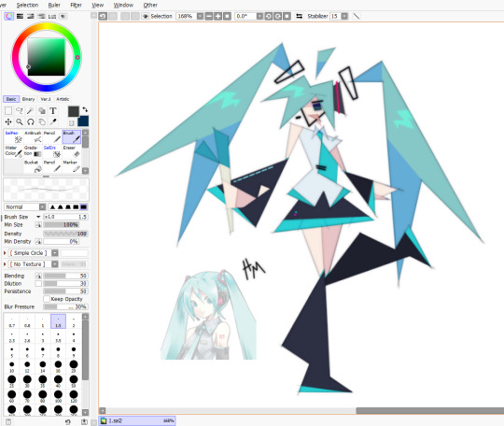The width and height of the screenshot is (504, 426).
Task: Toggle the color mixer panel icon
Action: click(41, 16)
